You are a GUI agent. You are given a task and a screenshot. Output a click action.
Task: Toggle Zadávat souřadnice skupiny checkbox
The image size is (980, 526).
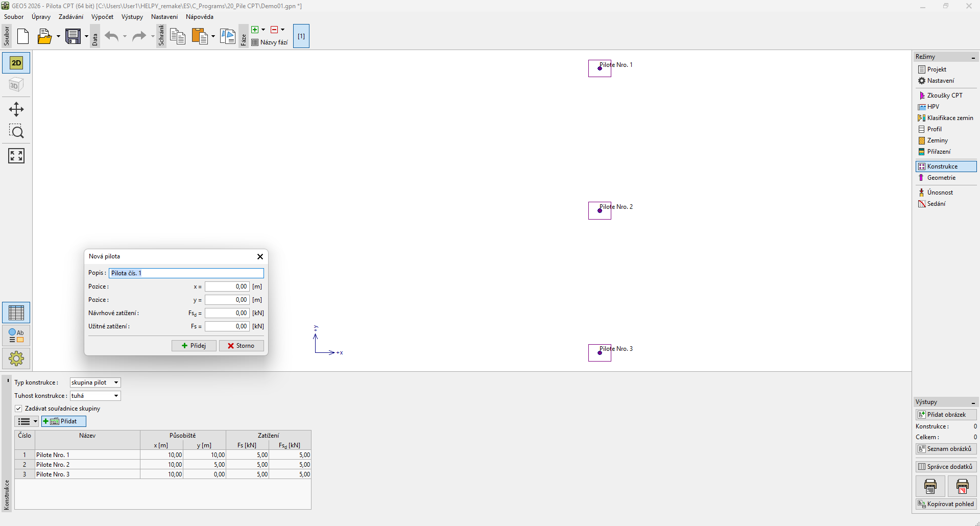(x=19, y=409)
